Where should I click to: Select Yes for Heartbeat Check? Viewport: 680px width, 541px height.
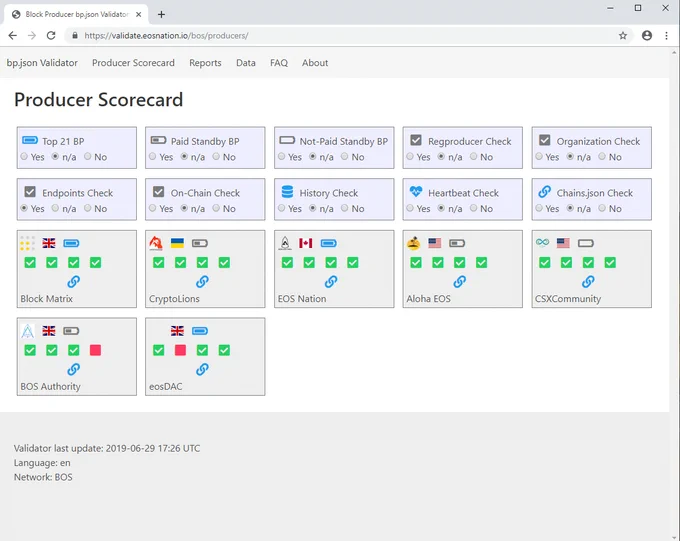(410, 208)
